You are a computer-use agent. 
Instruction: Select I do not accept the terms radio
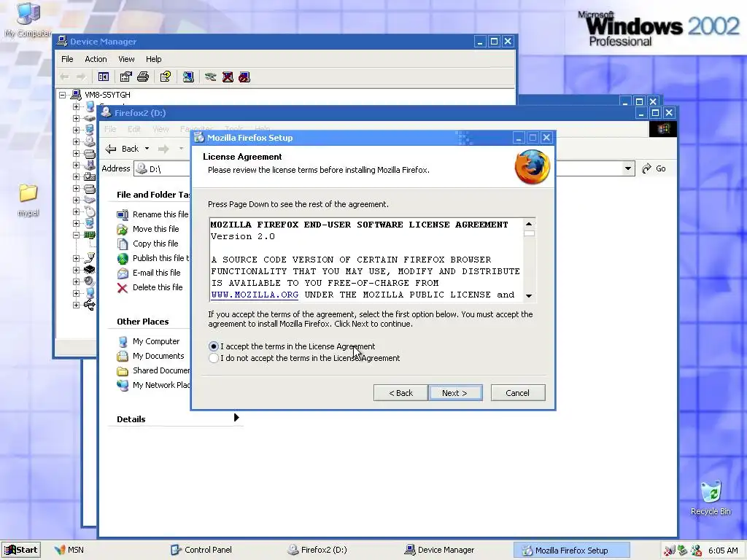[214, 358]
